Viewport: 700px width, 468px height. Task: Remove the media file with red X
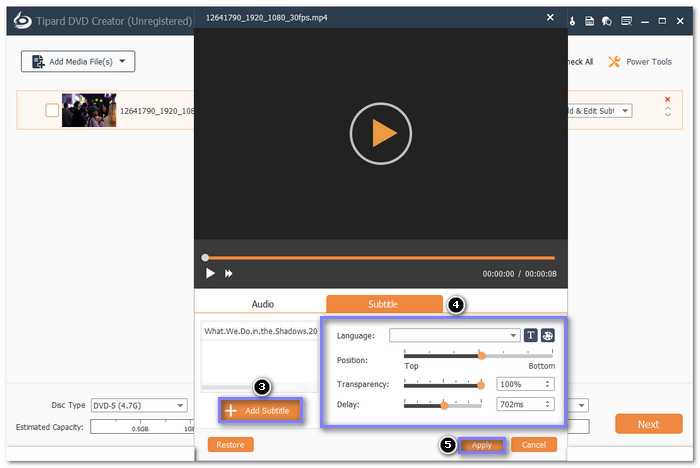click(x=667, y=99)
